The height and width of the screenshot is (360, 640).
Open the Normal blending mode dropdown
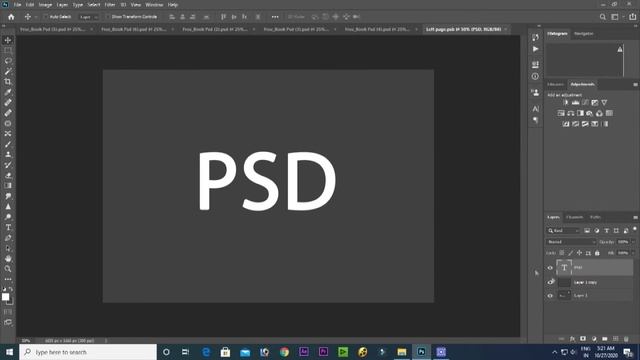point(571,242)
